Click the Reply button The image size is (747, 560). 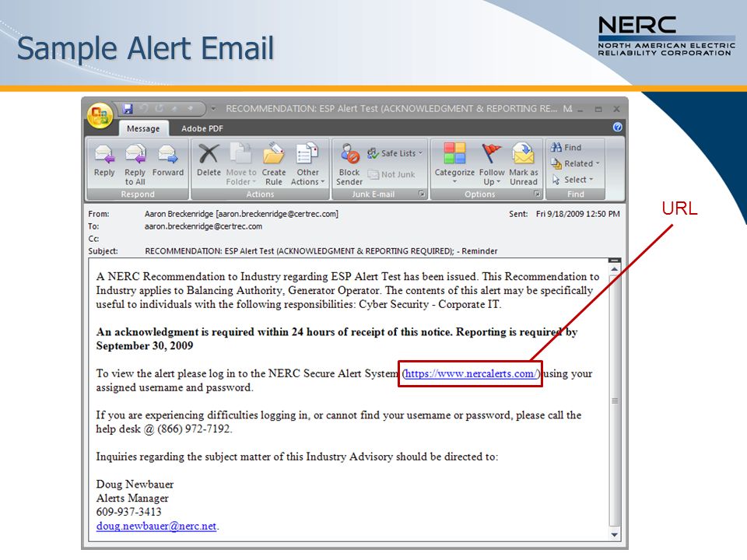click(104, 160)
